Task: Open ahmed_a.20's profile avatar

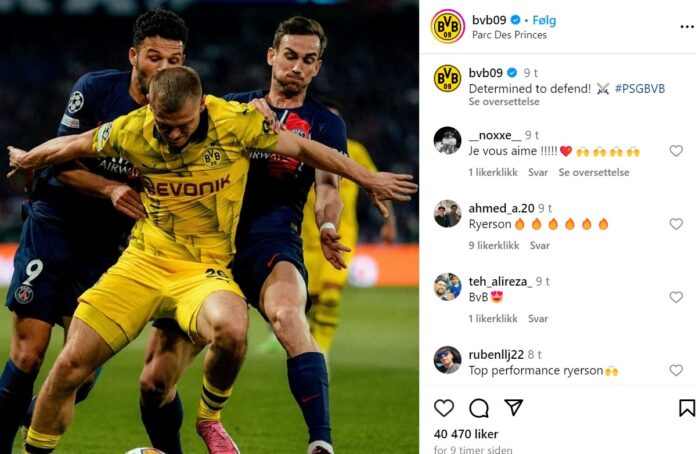Action: (447, 214)
